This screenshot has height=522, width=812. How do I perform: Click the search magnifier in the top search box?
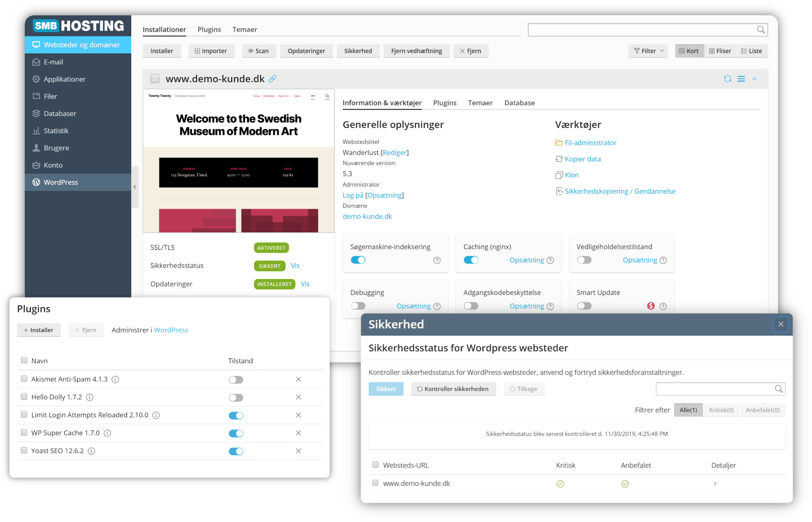(761, 30)
